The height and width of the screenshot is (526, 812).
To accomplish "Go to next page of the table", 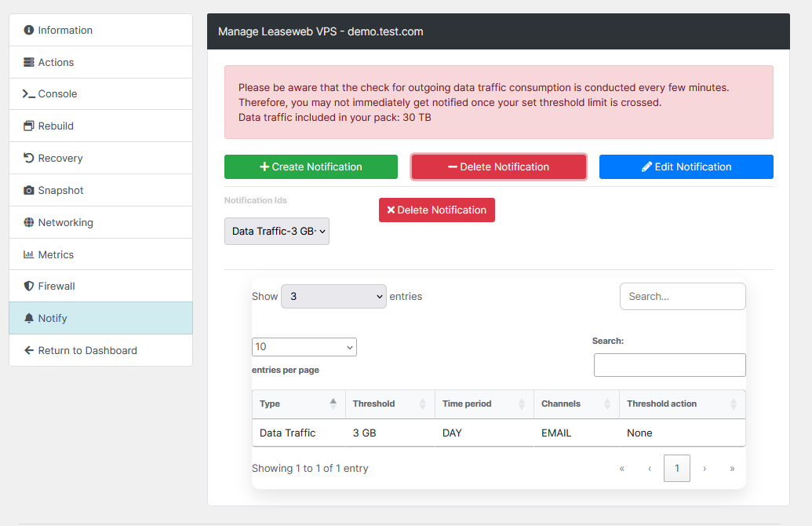I will [705, 469].
